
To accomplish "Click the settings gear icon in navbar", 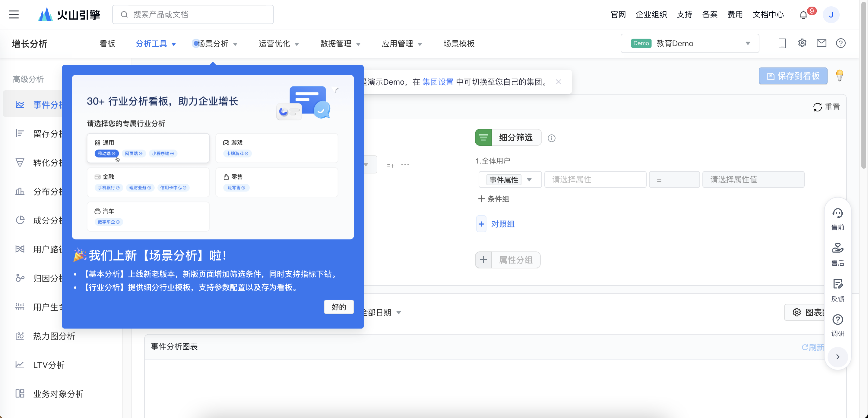I will (802, 43).
